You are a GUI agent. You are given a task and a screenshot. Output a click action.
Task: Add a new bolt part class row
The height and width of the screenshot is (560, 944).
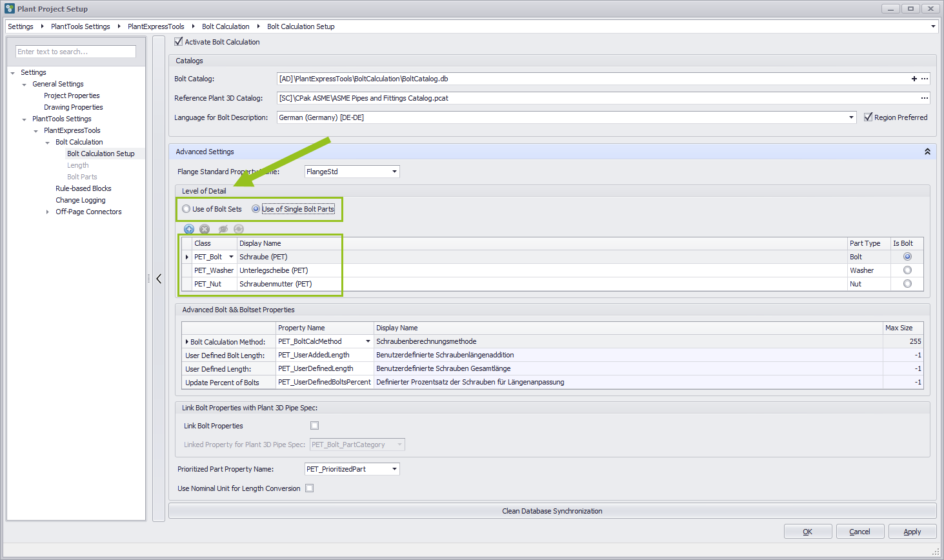(189, 229)
